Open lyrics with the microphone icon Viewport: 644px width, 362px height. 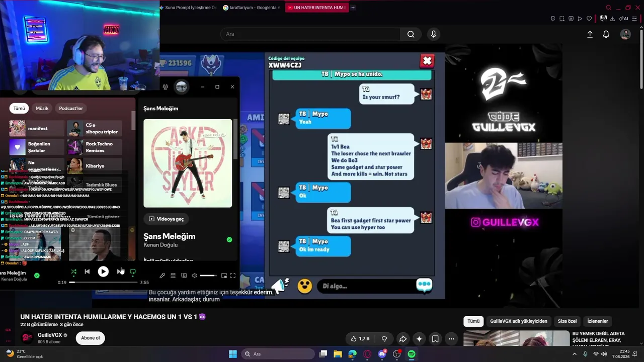[162, 276]
